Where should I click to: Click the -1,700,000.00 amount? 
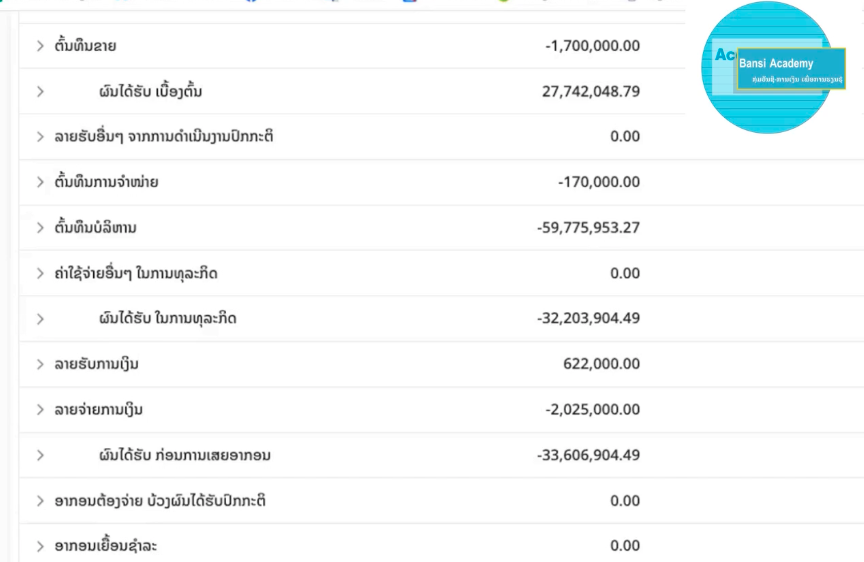pos(592,46)
